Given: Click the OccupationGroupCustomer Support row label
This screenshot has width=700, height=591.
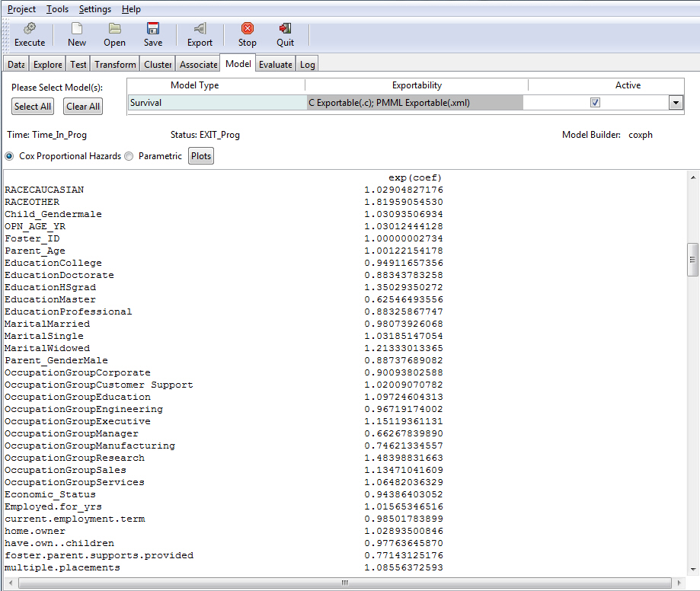Looking at the screenshot, I should (99, 385).
